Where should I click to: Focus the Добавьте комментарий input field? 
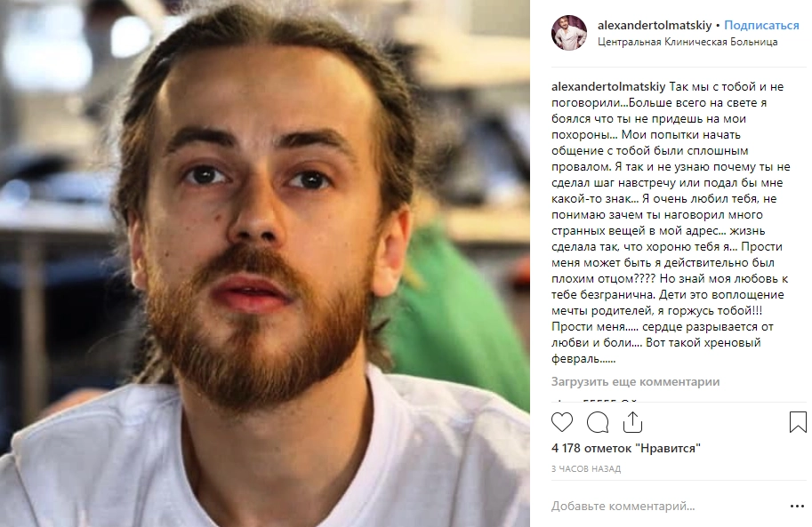668,506
